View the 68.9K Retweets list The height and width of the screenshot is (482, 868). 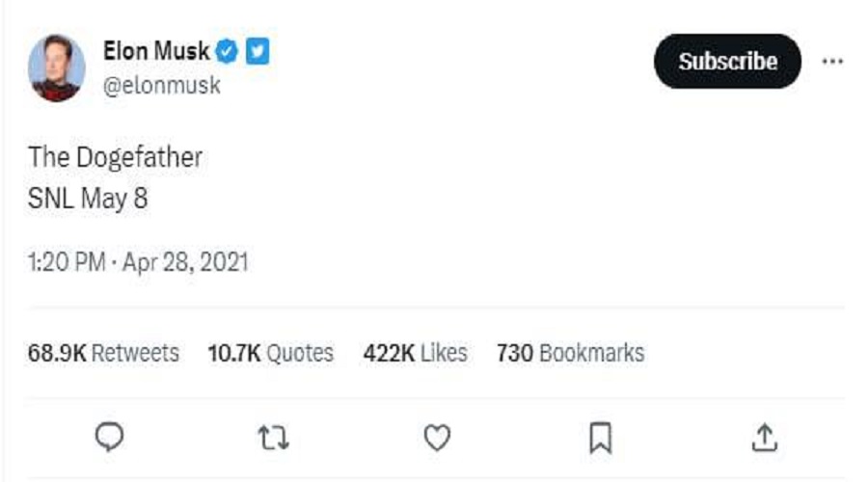[103, 353]
